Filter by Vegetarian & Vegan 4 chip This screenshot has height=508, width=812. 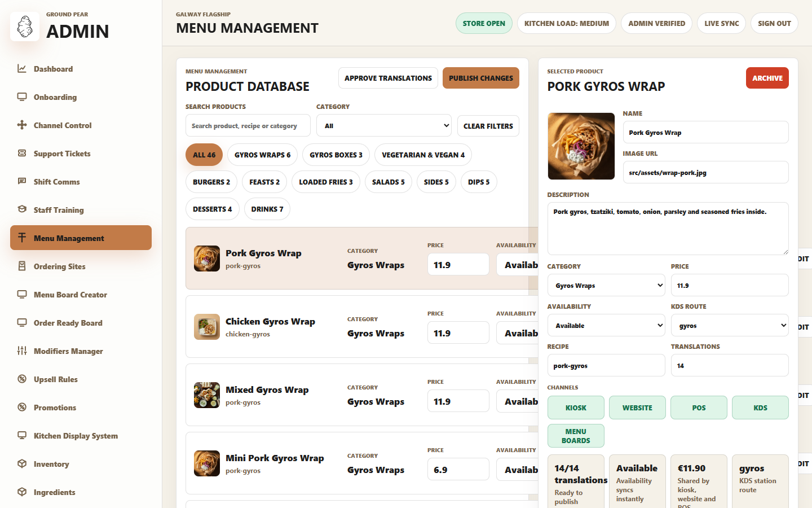pyautogui.click(x=423, y=155)
